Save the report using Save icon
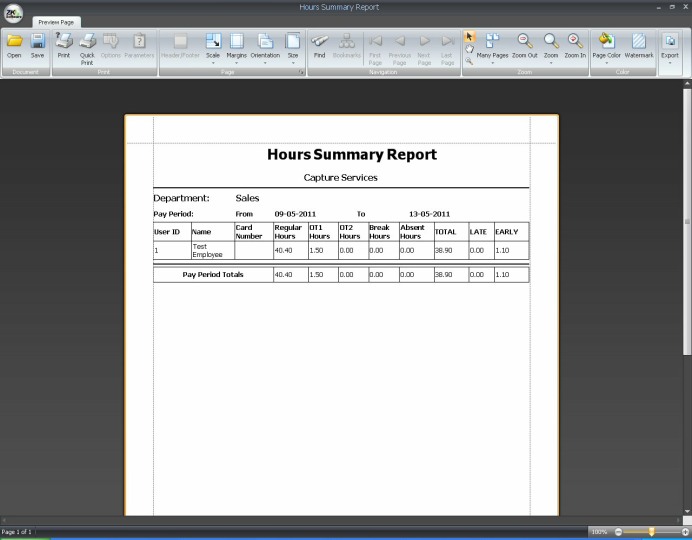The height and width of the screenshot is (540, 692). pos(38,46)
